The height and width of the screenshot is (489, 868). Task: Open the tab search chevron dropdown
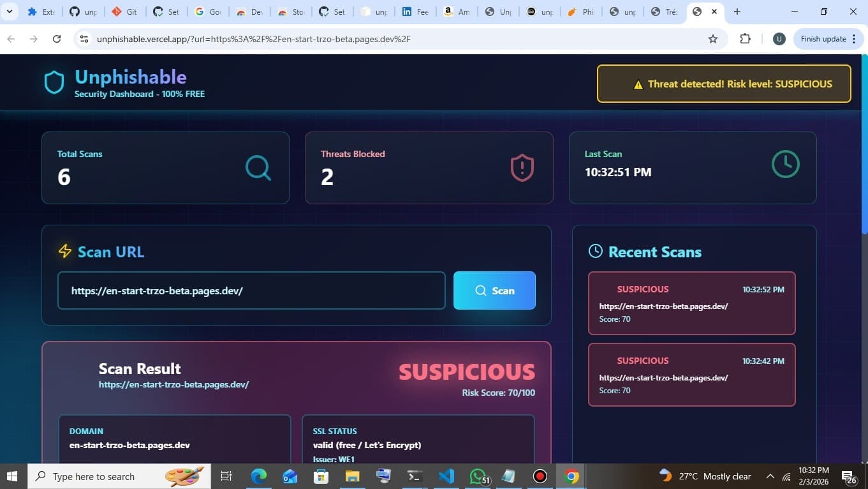coord(8,11)
